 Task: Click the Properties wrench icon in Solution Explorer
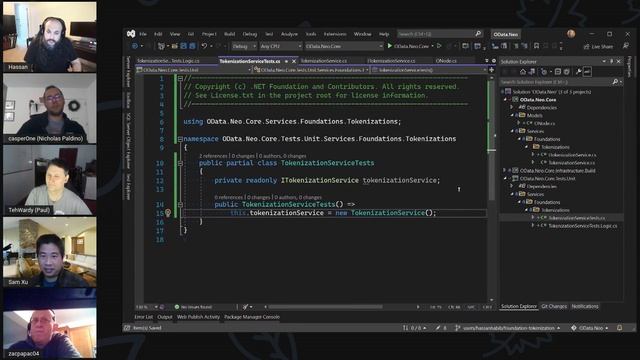pos(578,72)
